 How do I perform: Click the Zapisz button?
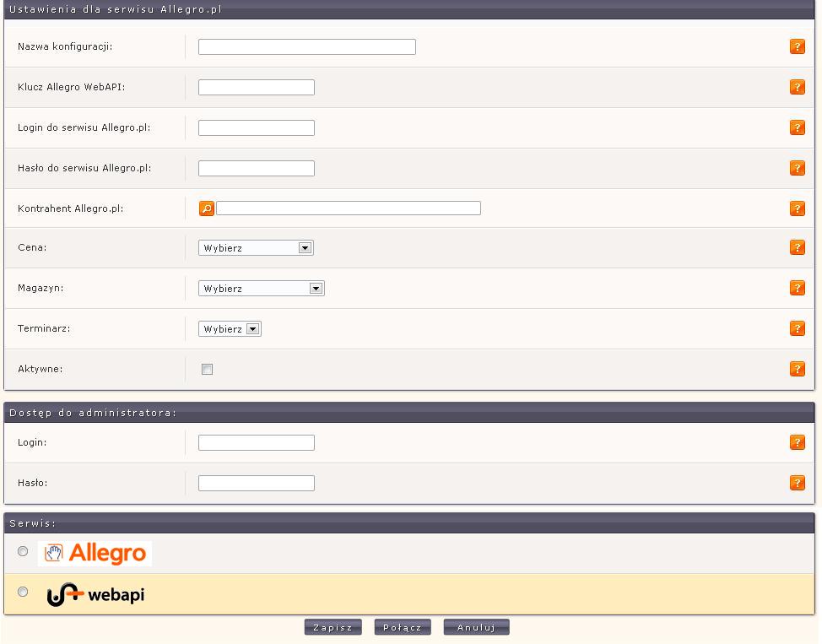point(333,627)
